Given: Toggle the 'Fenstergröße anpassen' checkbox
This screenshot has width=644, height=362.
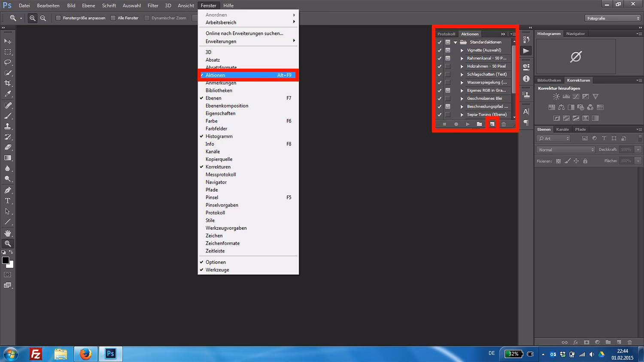Looking at the screenshot, I should 58,18.
